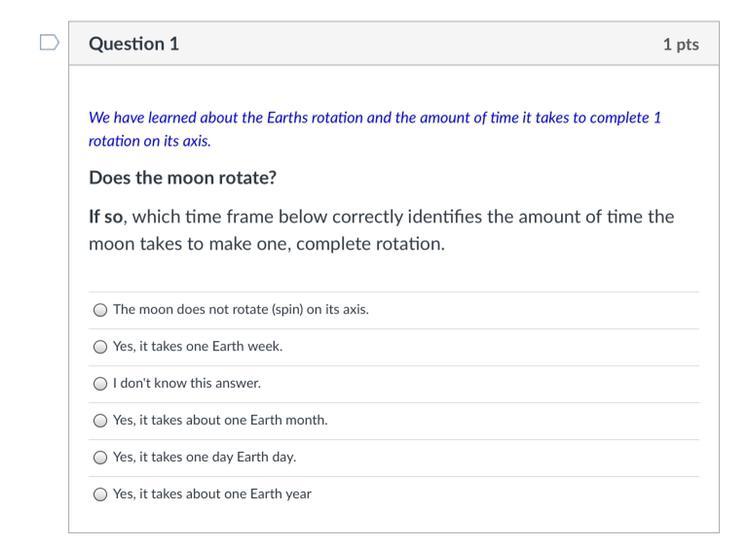Click the italic line "rotation on its axis."
This screenshot has width=748, height=544.
pyautogui.click(x=150, y=141)
